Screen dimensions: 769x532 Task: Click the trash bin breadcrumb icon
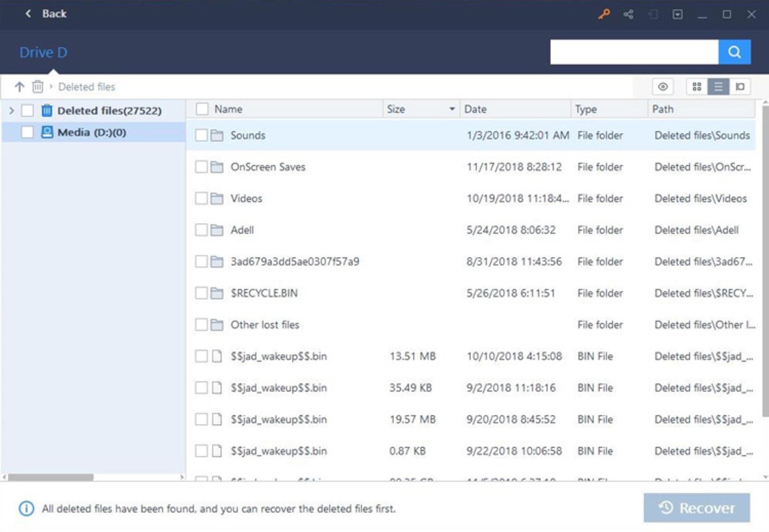click(38, 86)
